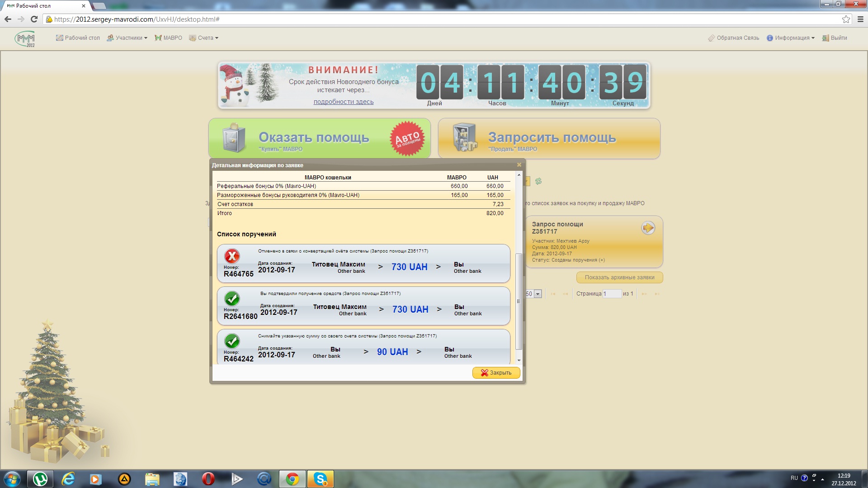Viewport: 868px width, 488px height.
Task: Click the browser back arrow
Action: click(x=8, y=19)
